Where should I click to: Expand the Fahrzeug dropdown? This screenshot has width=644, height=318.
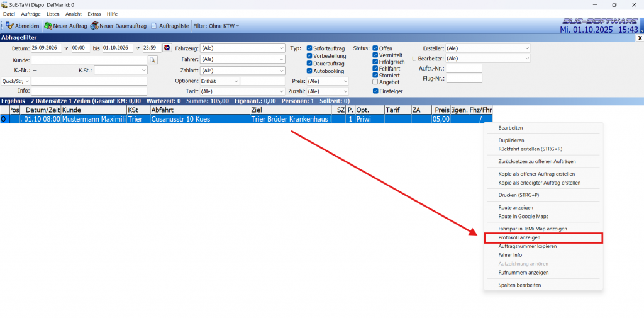click(281, 48)
